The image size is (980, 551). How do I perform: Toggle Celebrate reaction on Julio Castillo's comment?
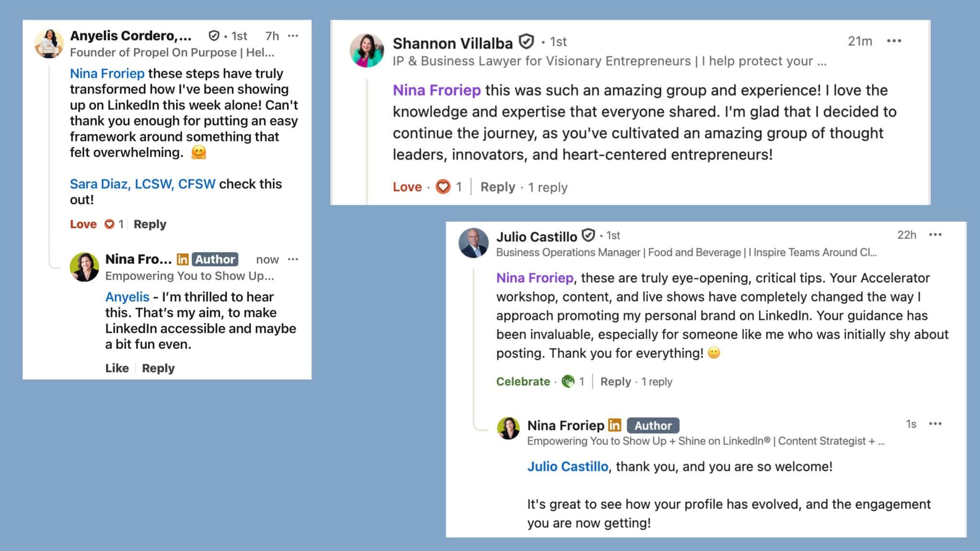click(523, 381)
